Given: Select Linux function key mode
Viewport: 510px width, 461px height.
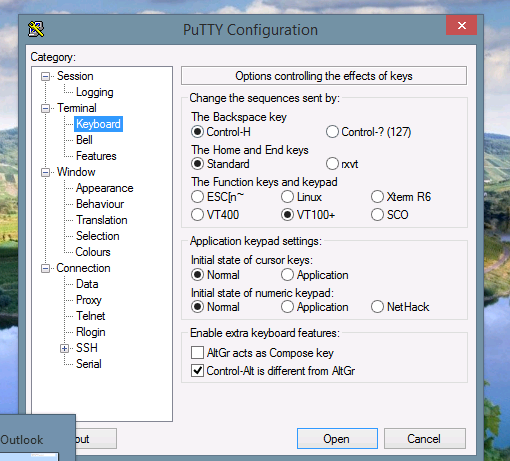Looking at the screenshot, I should coord(287,197).
